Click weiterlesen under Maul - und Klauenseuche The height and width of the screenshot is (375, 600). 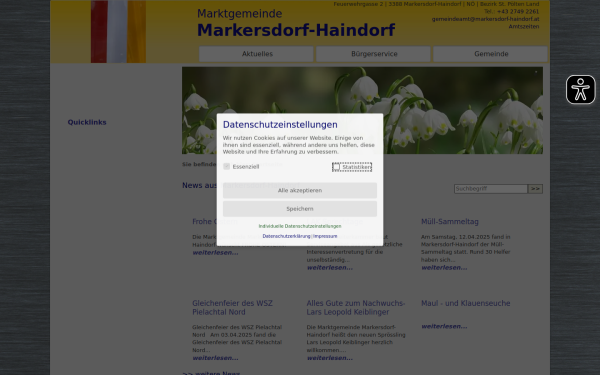[444, 326]
